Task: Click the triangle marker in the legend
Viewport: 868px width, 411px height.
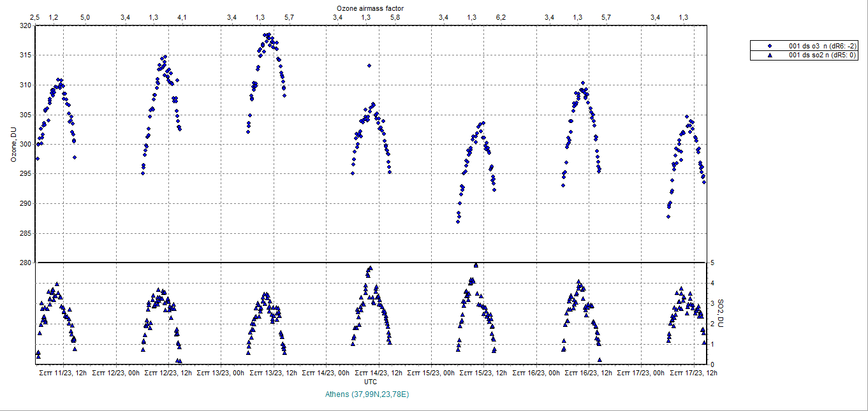Action: coord(770,55)
